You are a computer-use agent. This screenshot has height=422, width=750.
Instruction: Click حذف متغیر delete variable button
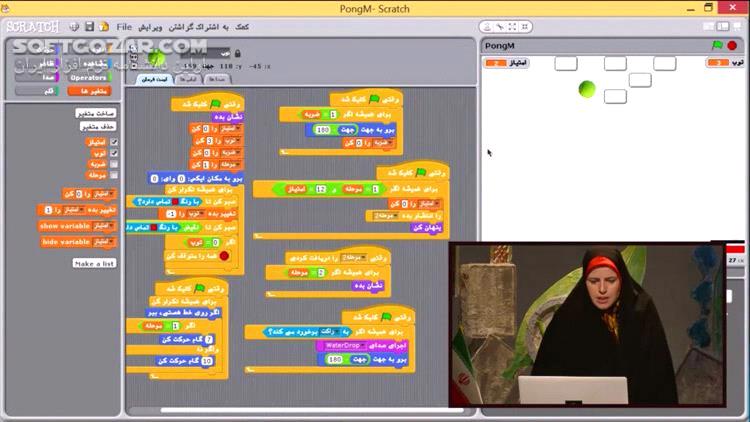[98, 127]
